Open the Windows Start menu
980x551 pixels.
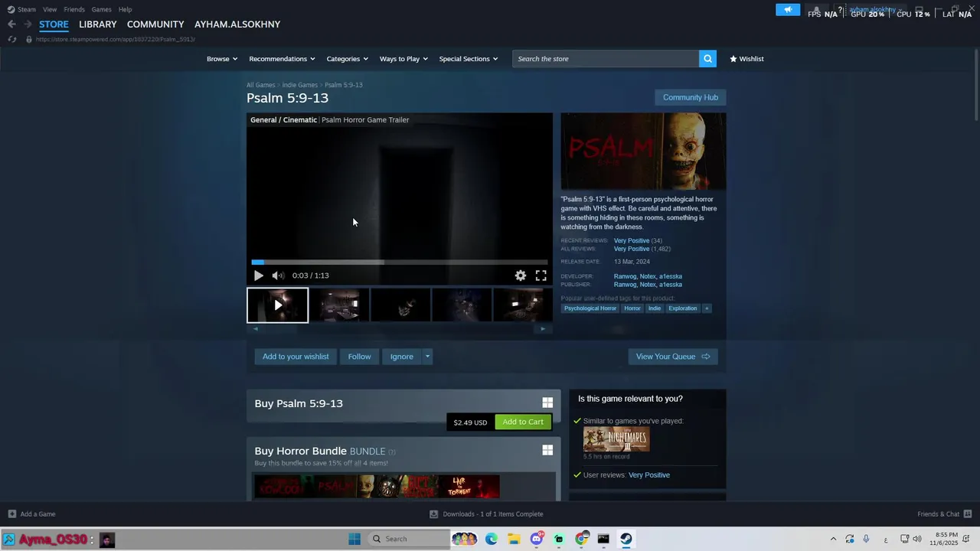click(x=354, y=539)
